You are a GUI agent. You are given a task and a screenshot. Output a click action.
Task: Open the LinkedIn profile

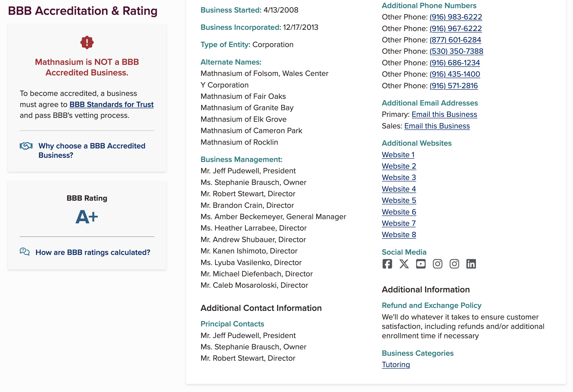coord(471,264)
